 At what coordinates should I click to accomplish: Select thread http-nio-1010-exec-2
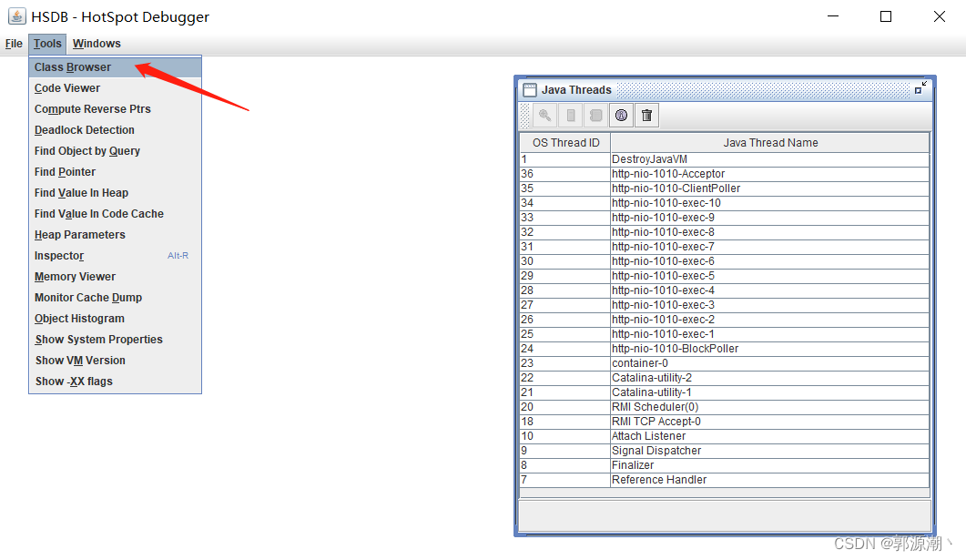[x=725, y=320]
